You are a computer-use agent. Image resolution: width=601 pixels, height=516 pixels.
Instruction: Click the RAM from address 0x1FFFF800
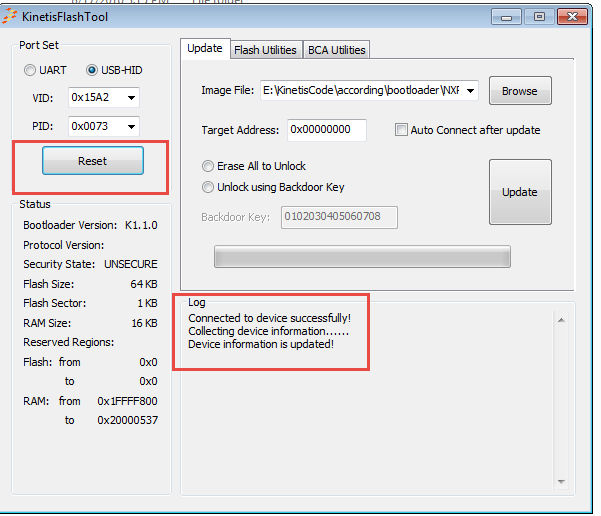coord(127,401)
